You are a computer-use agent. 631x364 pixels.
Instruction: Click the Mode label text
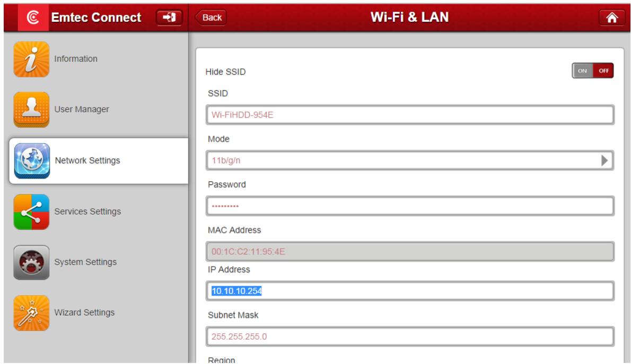point(218,139)
